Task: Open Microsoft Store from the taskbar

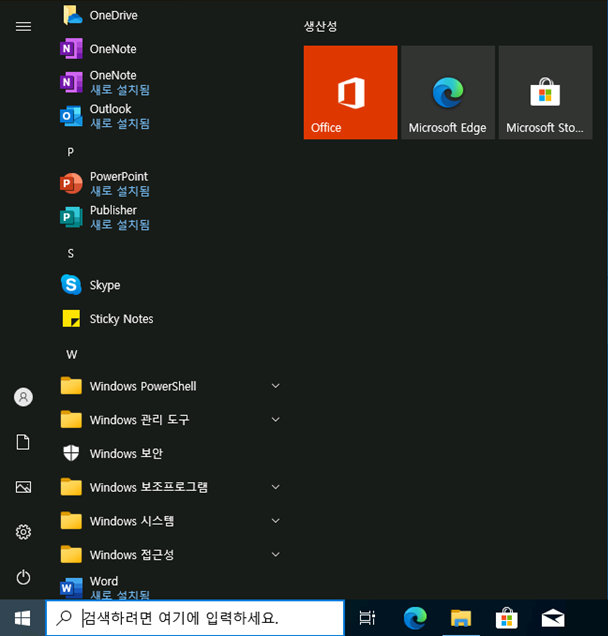Action: [x=507, y=618]
